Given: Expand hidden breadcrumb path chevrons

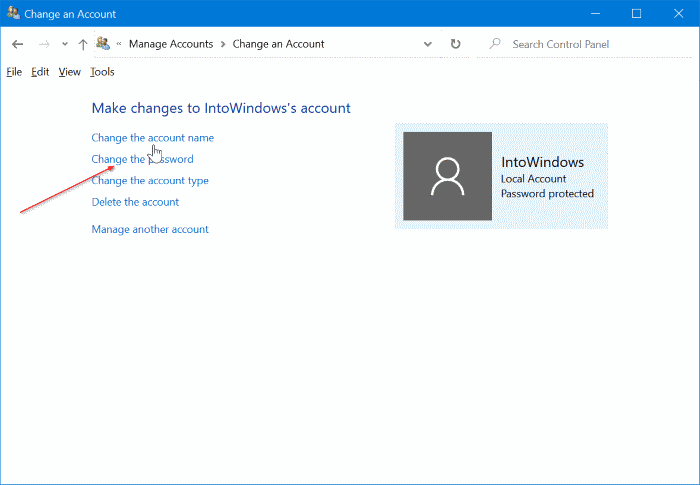Looking at the screenshot, I should click(x=119, y=44).
